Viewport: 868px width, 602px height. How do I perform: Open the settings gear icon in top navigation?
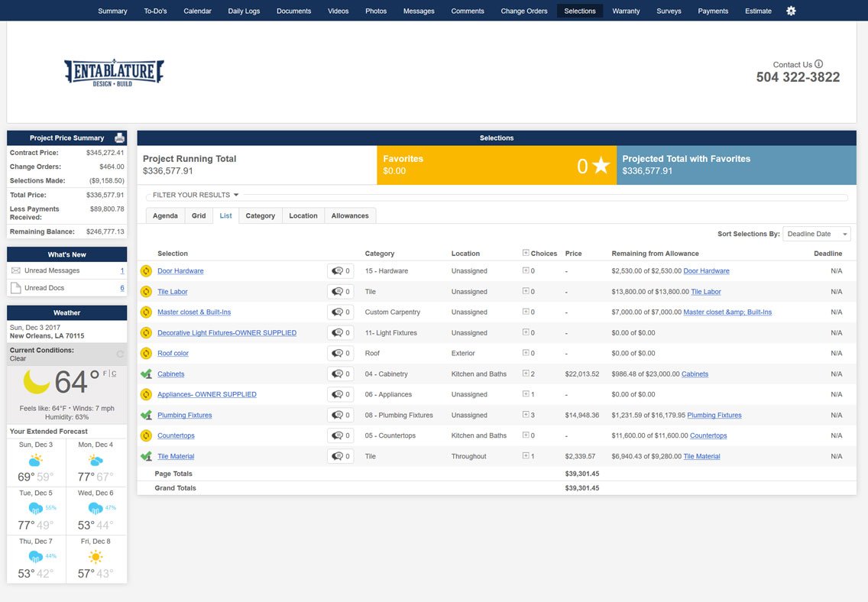click(791, 11)
